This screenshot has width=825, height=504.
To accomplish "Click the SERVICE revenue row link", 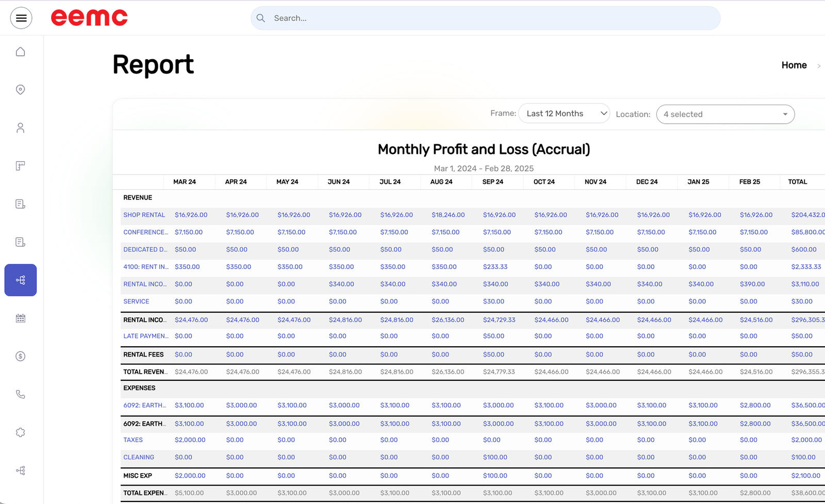I will coord(136,301).
